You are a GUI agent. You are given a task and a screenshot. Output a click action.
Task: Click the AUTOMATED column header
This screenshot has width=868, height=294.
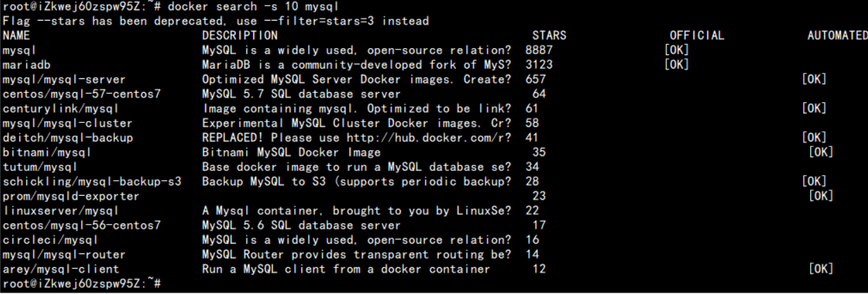[x=837, y=36]
